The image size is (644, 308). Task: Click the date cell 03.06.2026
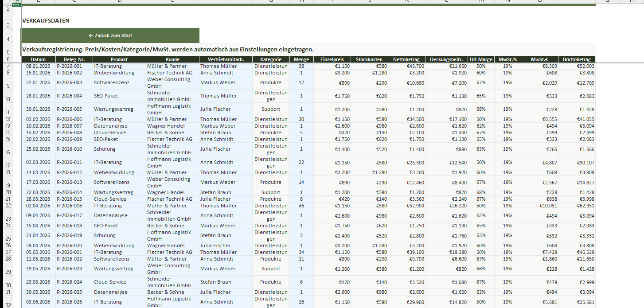38,302
